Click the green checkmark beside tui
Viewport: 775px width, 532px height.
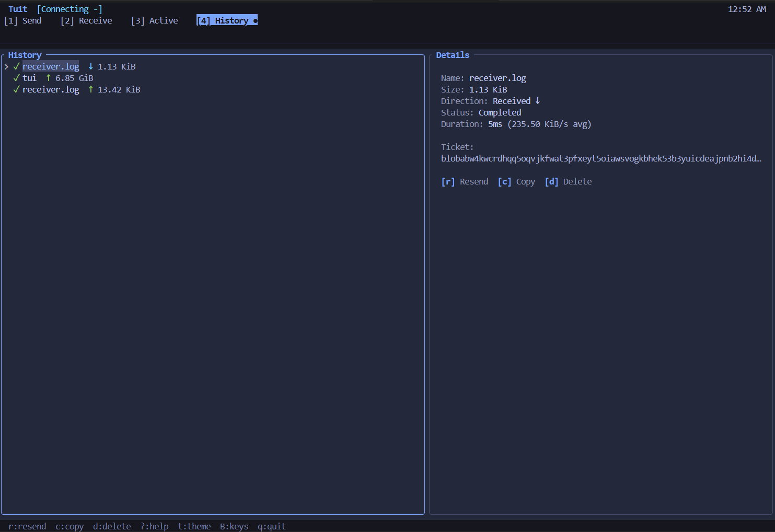tap(16, 78)
